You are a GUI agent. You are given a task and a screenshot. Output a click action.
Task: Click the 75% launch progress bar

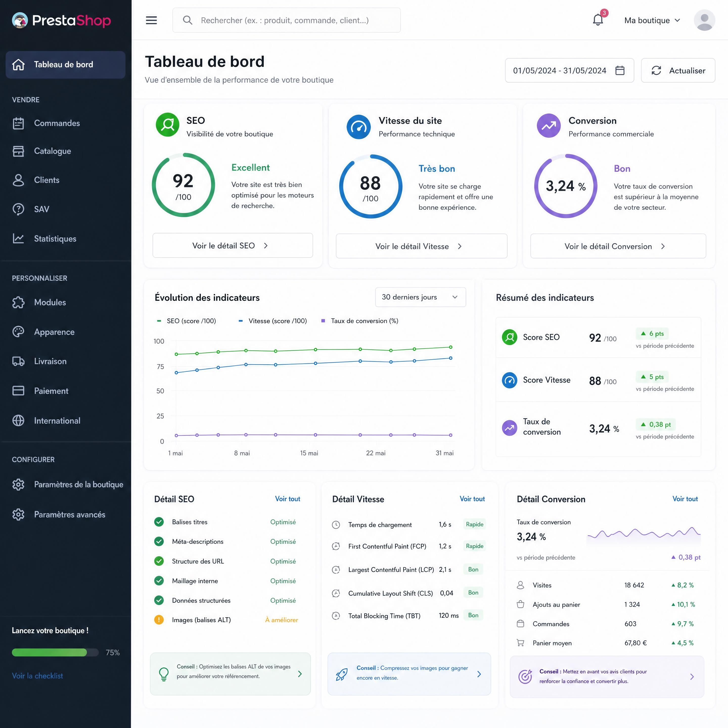coord(55,653)
